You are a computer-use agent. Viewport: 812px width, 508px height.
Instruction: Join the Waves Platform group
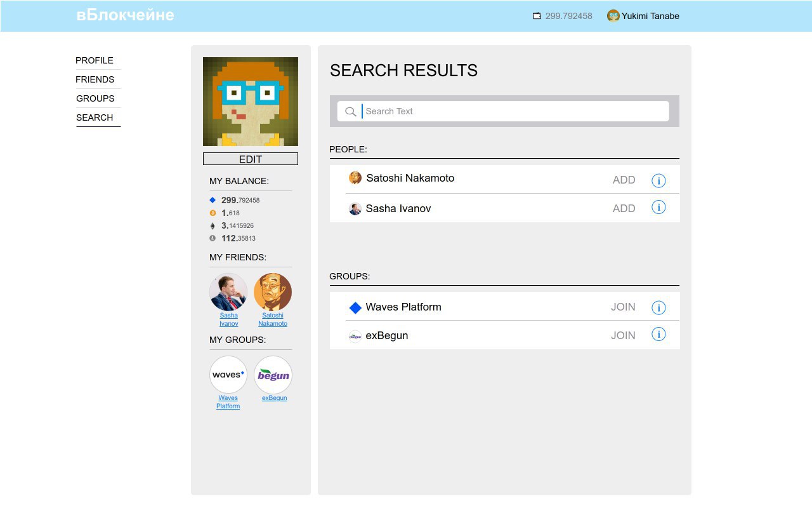coord(623,307)
